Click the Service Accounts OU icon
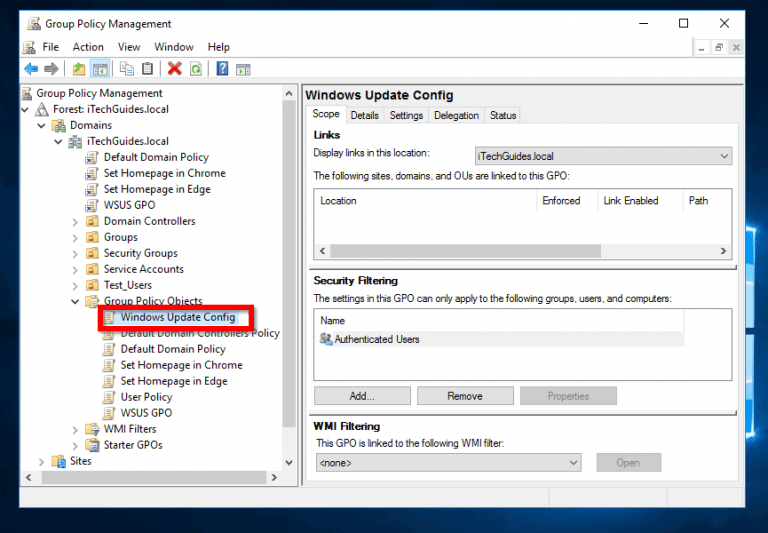This screenshot has height=533, width=768. [92, 269]
